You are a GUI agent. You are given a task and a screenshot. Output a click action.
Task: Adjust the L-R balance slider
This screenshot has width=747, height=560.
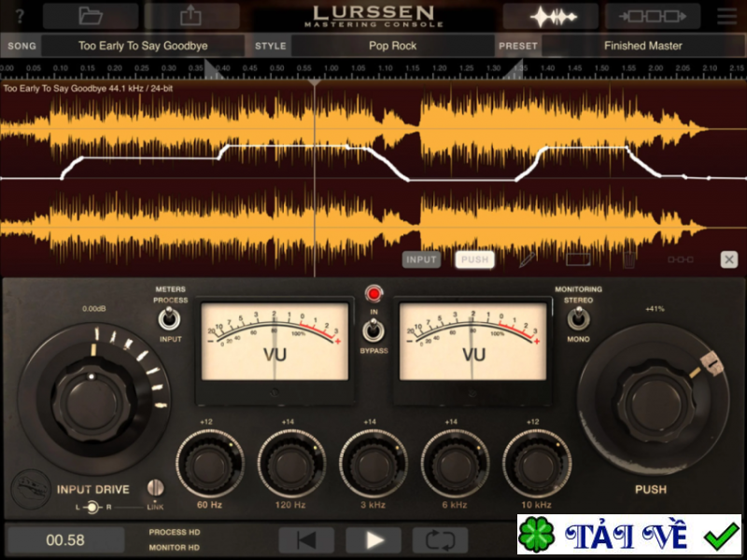(x=93, y=508)
